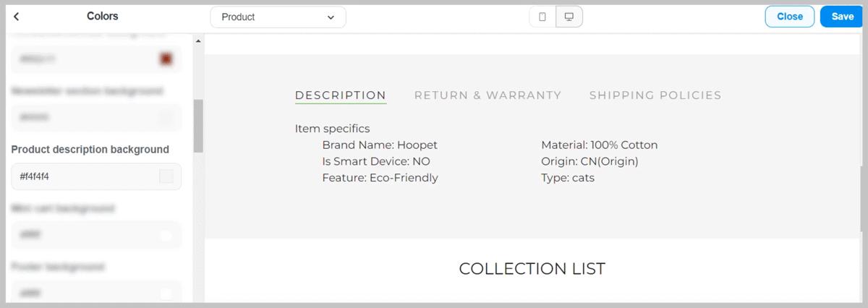The width and height of the screenshot is (868, 308).
Task: Open Newsletter section background color swatch
Action: tap(166, 117)
